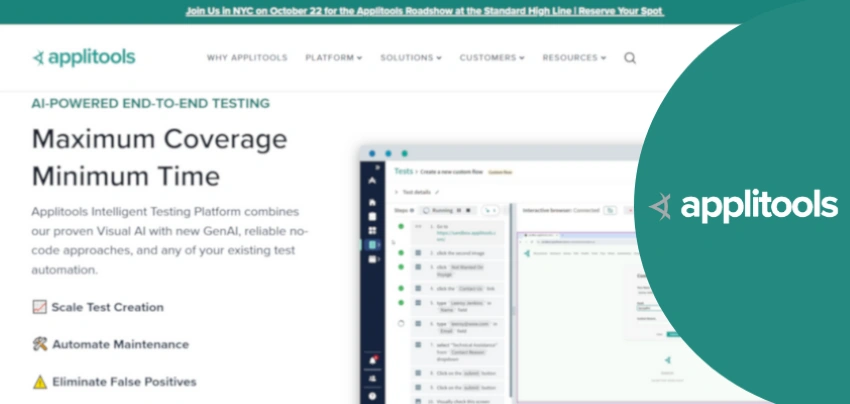The image size is (850, 404).
Task: Click the Applitools mark atop the sidebar
Action: (372, 181)
